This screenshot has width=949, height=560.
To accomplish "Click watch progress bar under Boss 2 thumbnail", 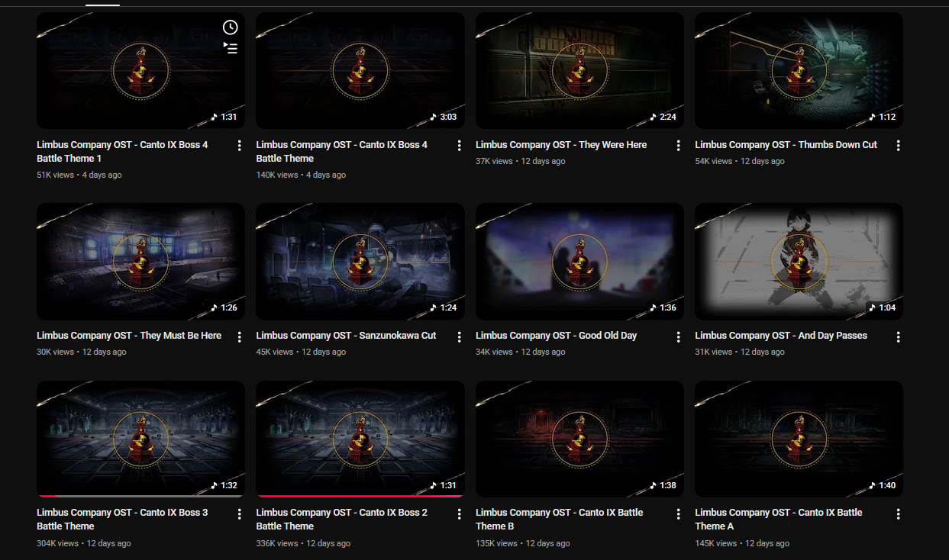I will click(x=360, y=496).
